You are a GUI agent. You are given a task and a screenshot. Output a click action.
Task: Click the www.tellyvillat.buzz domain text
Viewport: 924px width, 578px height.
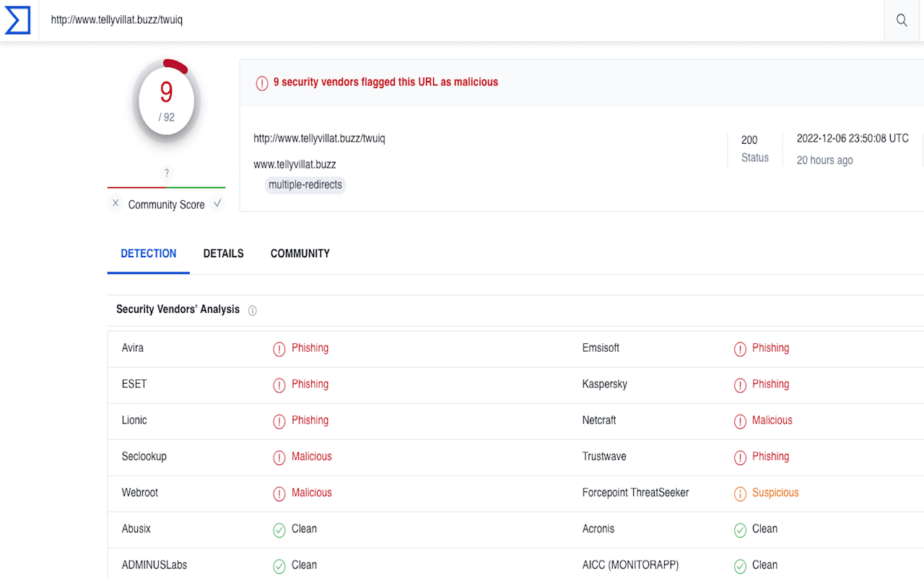(295, 164)
